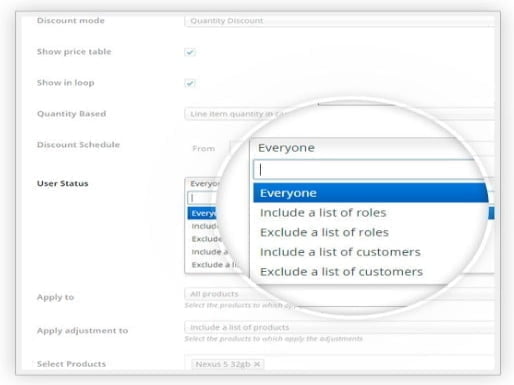Click the Apply adjustment to label
The image size is (514, 385).
point(82,331)
